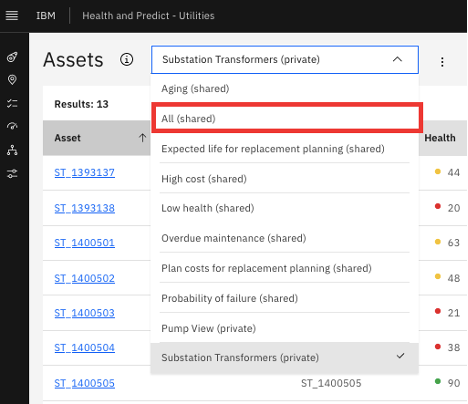Image resolution: width=468 pixels, height=404 pixels.
Task: Collapse the Substation Transformers view dropdown
Action: pos(285,60)
